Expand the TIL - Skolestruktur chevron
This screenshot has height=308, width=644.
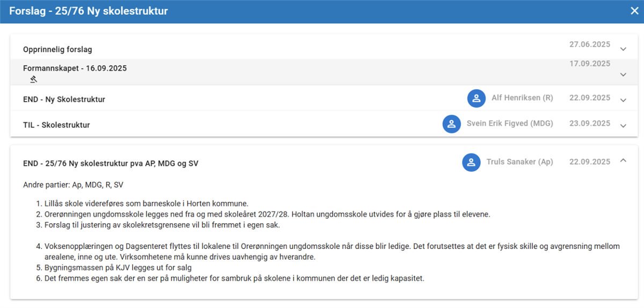coord(623,126)
